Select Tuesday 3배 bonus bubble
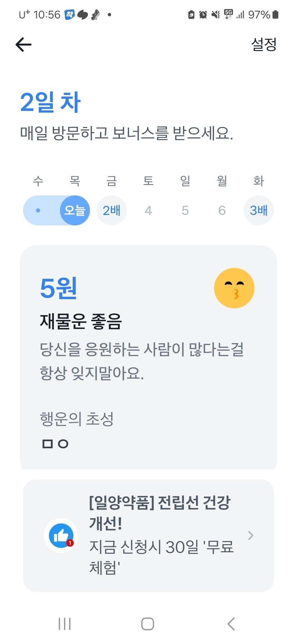The image size is (297, 644). (x=258, y=211)
